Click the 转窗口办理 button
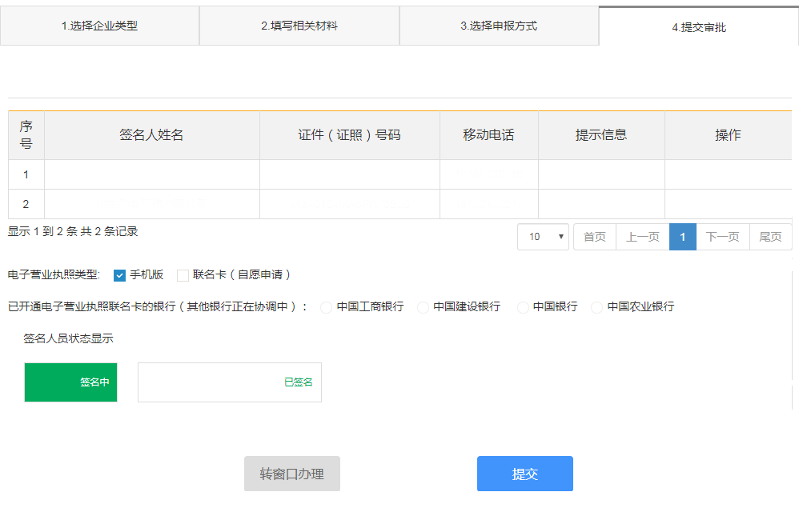This screenshot has width=799, height=532. [x=292, y=474]
